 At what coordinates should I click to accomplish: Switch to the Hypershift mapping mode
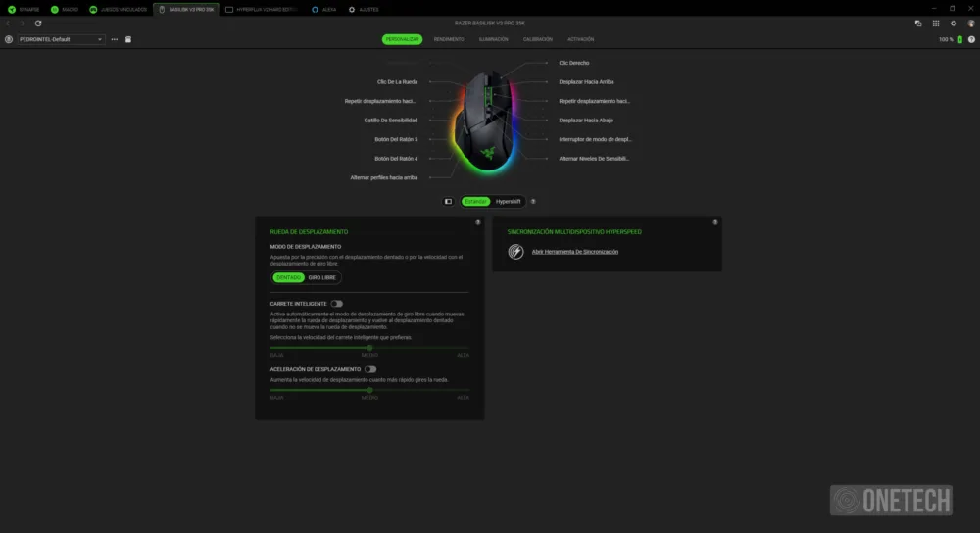click(508, 201)
